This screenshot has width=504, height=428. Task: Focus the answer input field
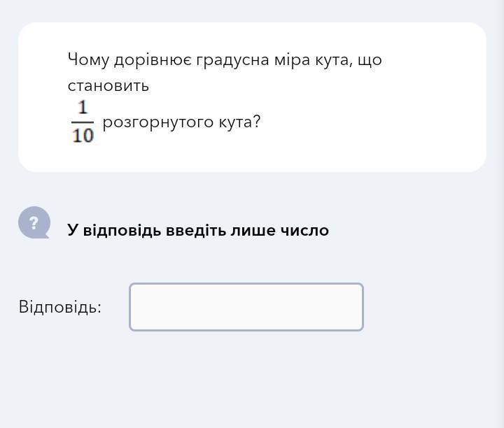coord(246,306)
